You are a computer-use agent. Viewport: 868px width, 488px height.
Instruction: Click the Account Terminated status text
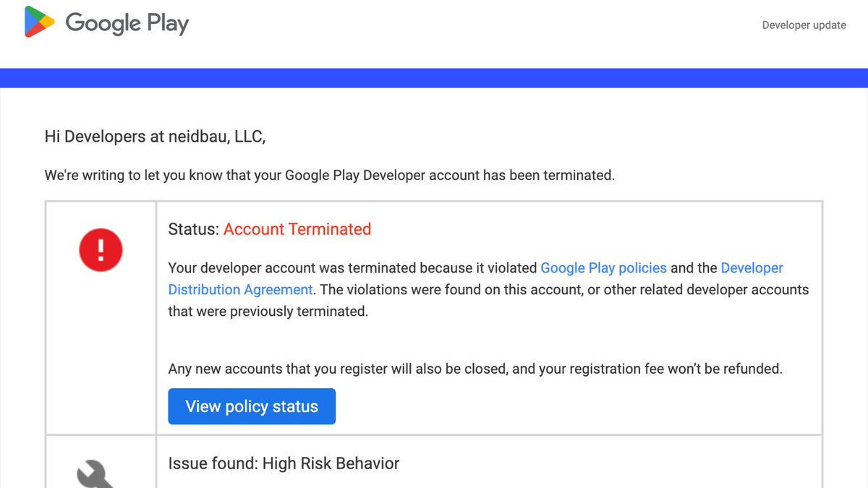coord(297,229)
